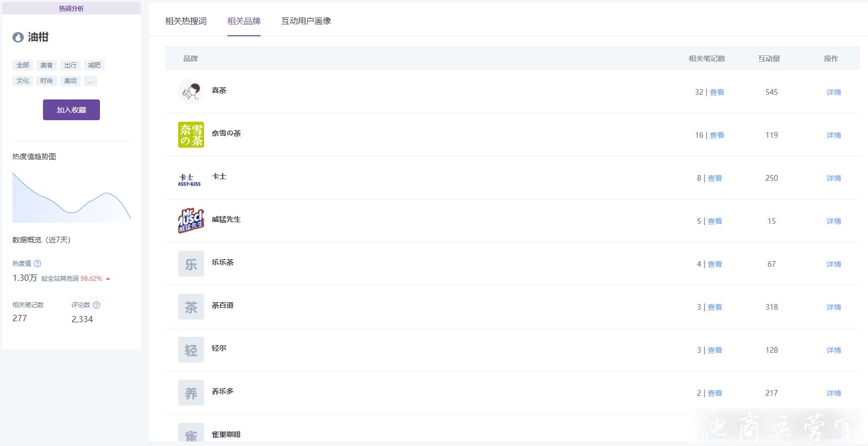
Task: Click the 养乐多 placeholder logo
Action: pos(191,393)
